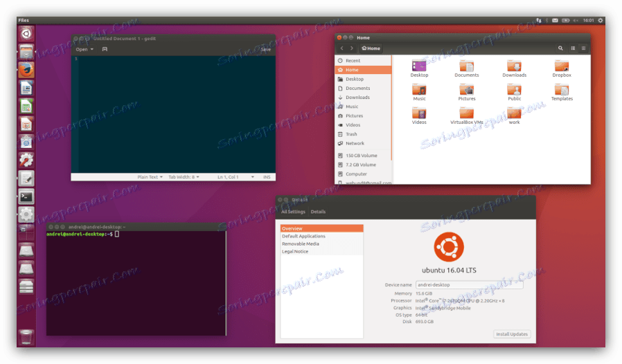Open the Templates folder icon

(562, 93)
